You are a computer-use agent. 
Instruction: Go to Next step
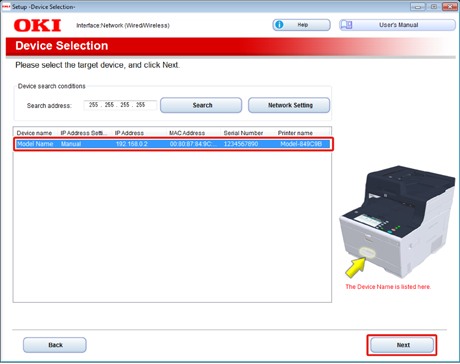pos(402,345)
